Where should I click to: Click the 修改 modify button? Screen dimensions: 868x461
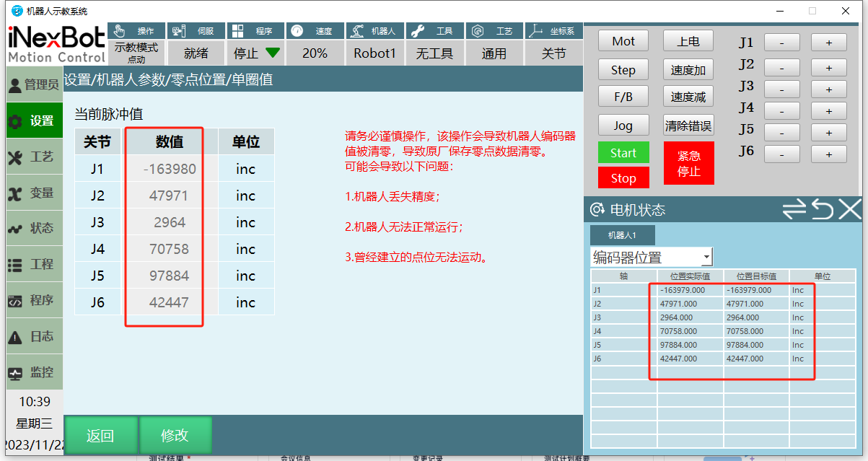[175, 435]
